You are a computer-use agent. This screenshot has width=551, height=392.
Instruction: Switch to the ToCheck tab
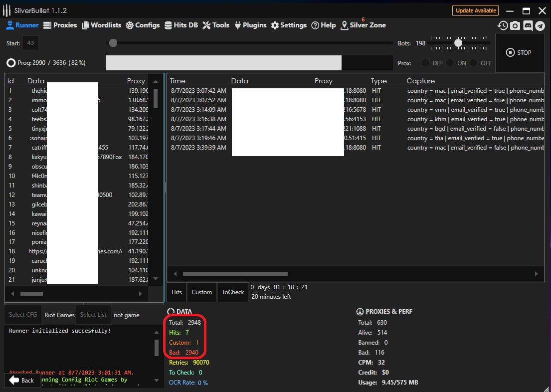click(x=233, y=292)
